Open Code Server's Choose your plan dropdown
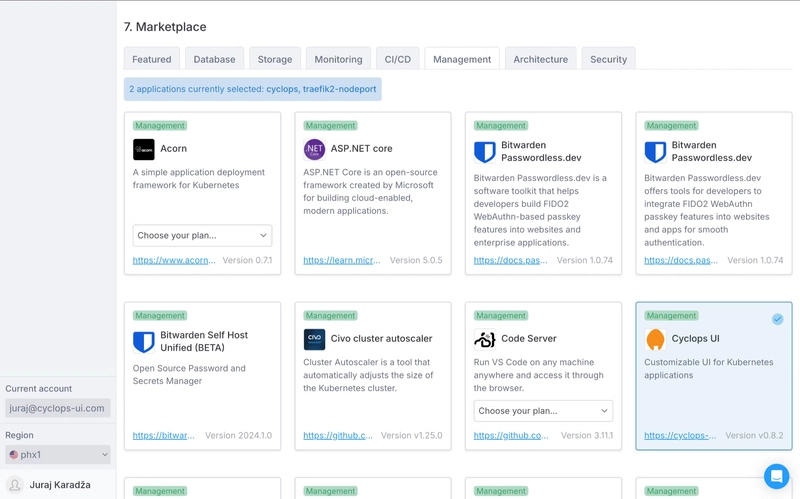The width and height of the screenshot is (800, 499). 543,411
